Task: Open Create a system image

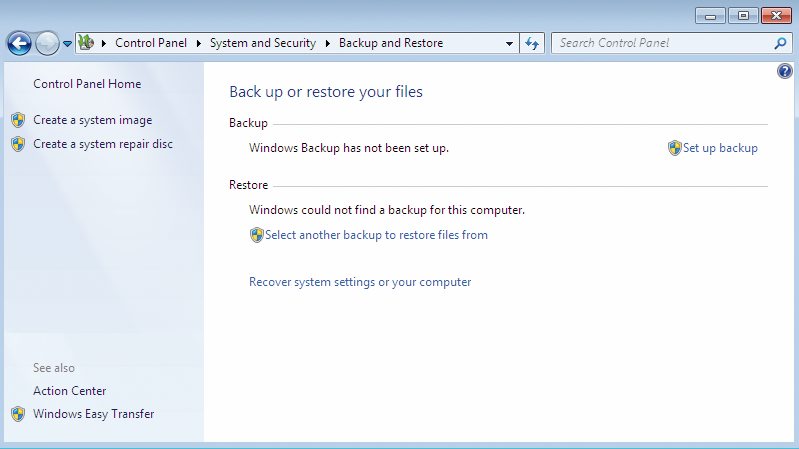Action: coord(93,120)
